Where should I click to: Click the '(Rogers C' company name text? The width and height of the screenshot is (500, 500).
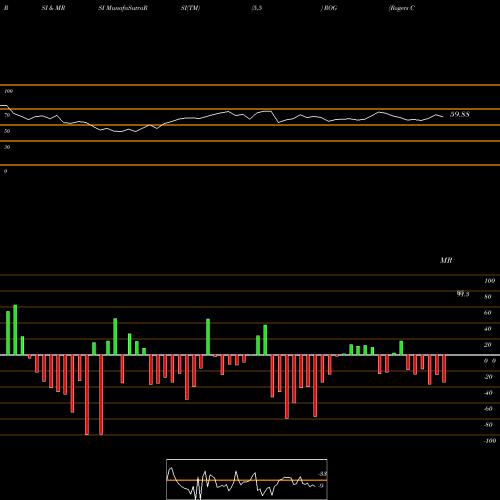click(402, 8)
